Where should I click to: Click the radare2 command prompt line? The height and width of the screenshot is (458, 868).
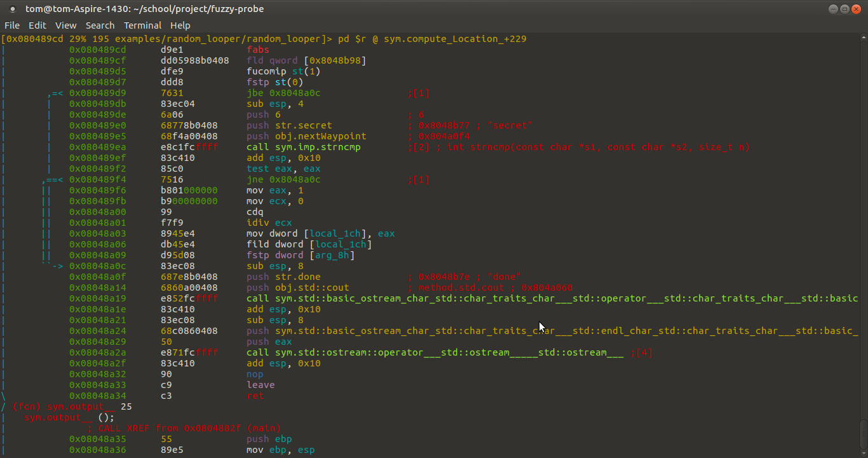[264, 39]
